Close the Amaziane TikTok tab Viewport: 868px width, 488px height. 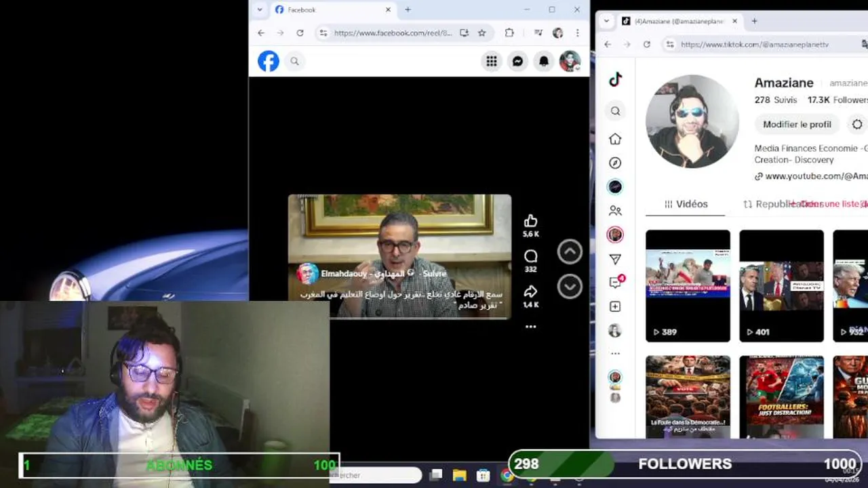(734, 21)
